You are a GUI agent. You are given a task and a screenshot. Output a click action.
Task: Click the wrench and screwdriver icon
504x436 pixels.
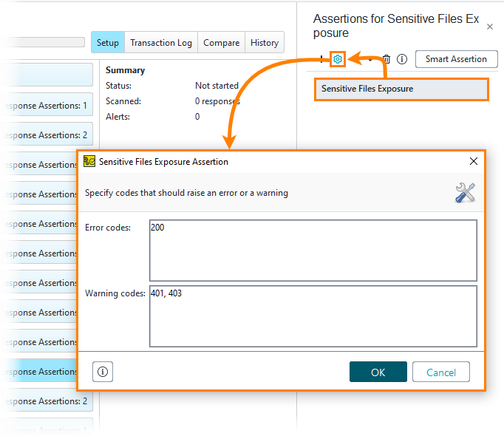click(x=465, y=193)
